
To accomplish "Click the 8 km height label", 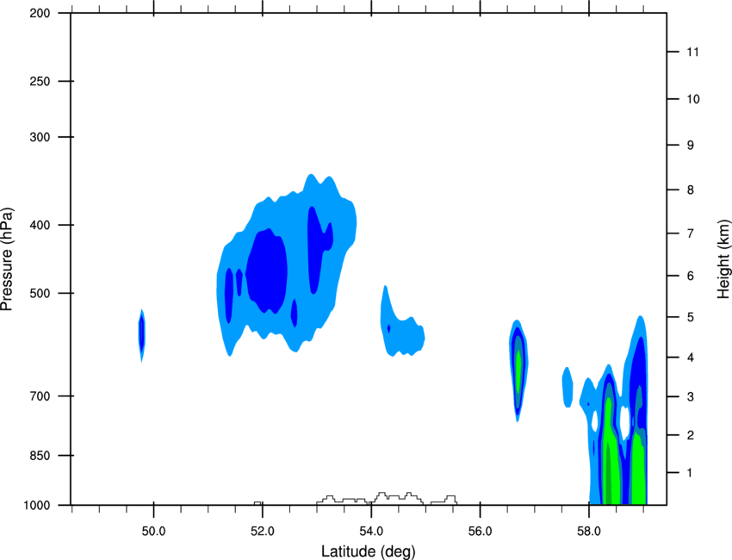I will pos(691,190).
